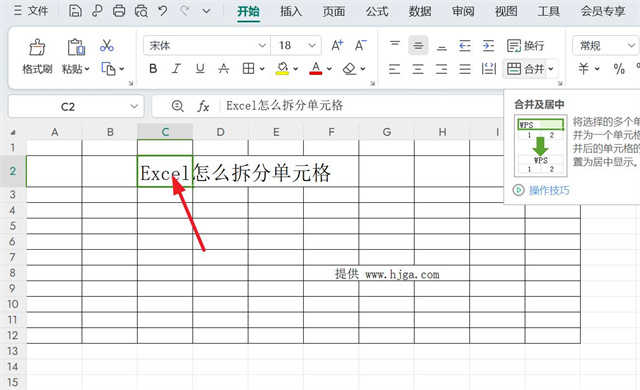The image size is (640, 390).
Task: Open the 会员专享 tab
Action: [603, 11]
